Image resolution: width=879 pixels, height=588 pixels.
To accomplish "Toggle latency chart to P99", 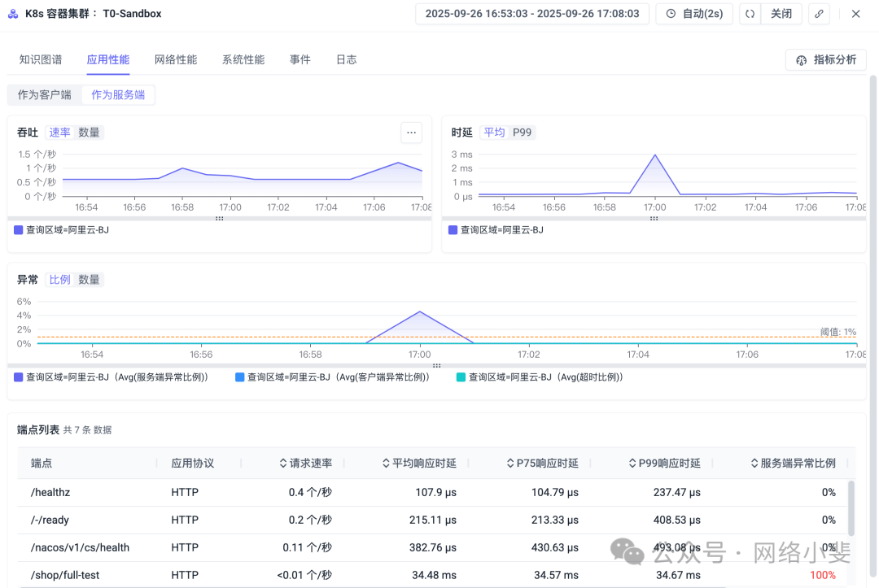I will point(522,133).
